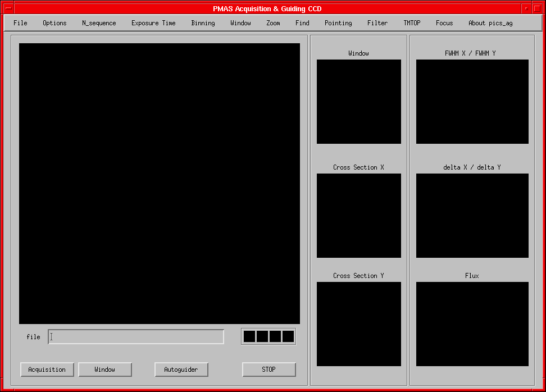The image size is (546, 392).
Task: Focus the file input field
Action: [136, 337]
